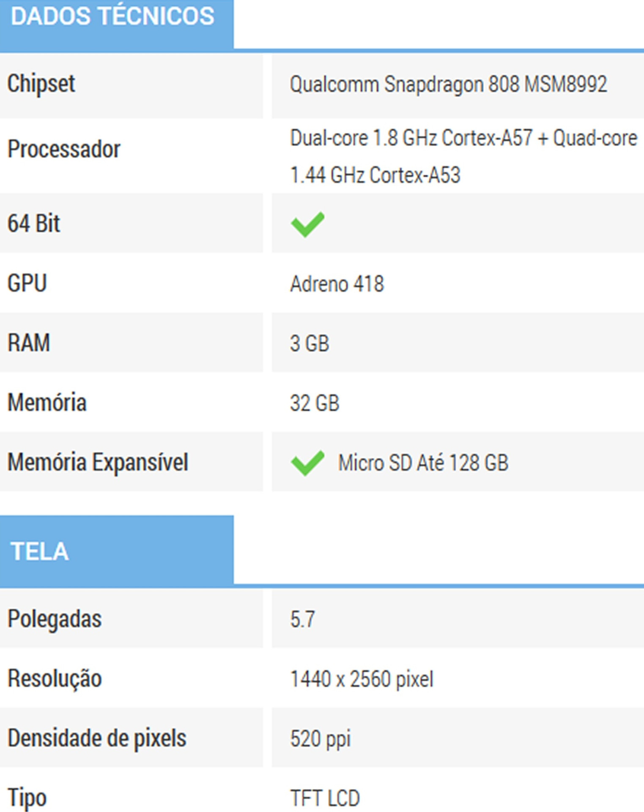Click the green checkmark beside Micro SD
This screenshot has height=812, width=644.
pyautogui.click(x=307, y=463)
